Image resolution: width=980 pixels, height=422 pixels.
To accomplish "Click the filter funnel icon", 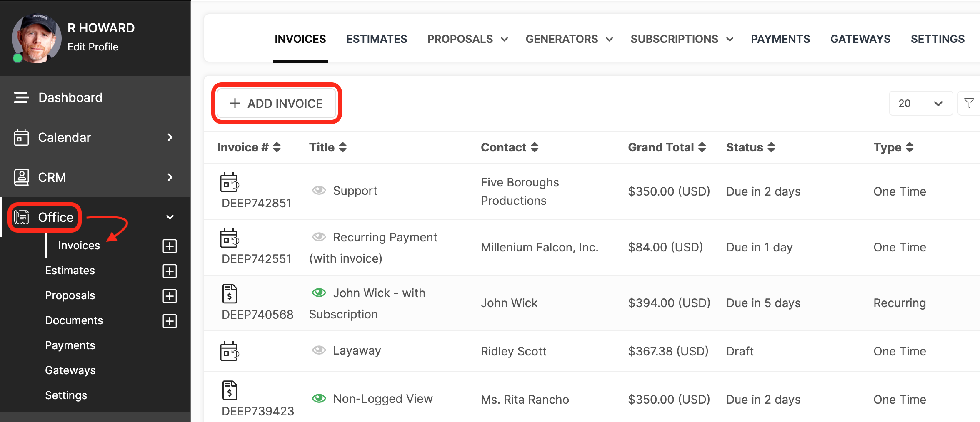I will pos(969,103).
